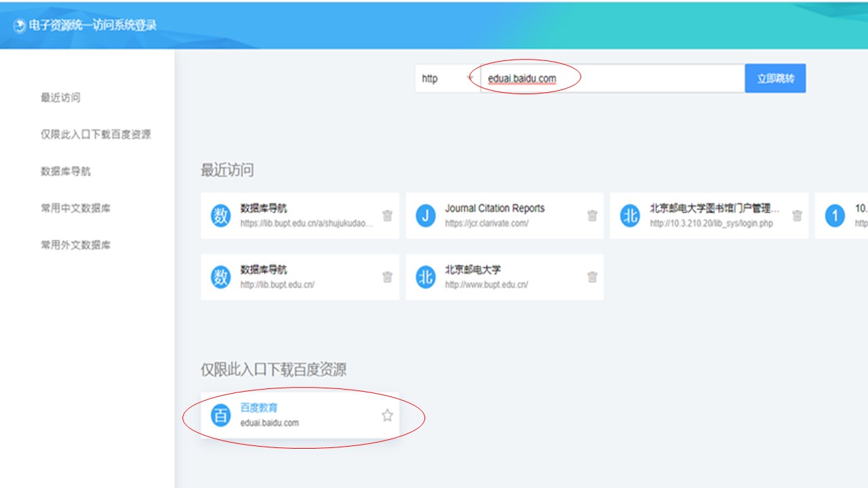Open 仅限此入口下载百度资源 sidebar item

pyautogui.click(x=96, y=134)
